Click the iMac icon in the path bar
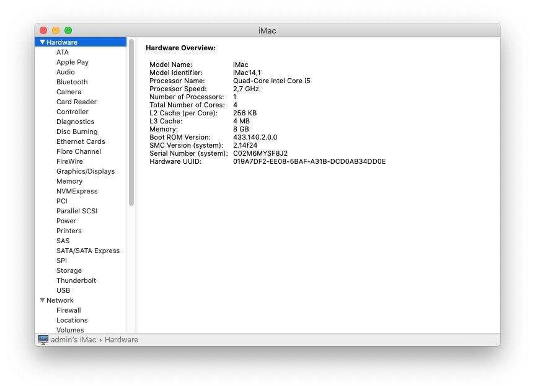535x392 pixels. click(x=43, y=340)
